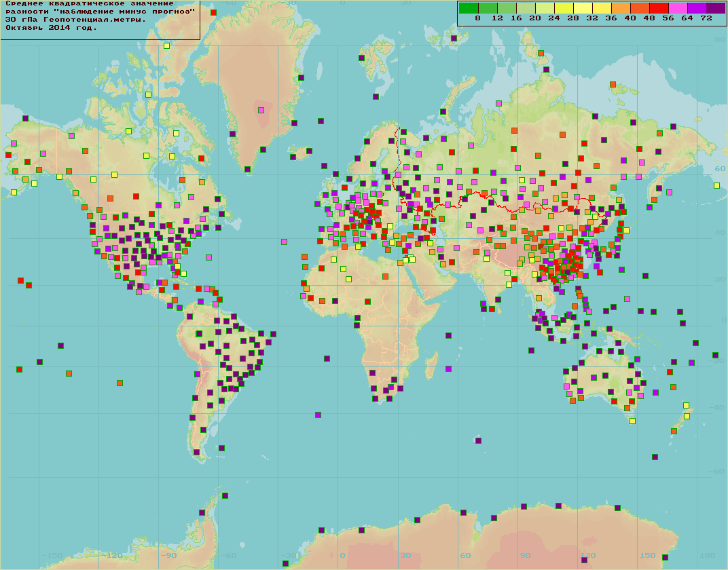The image size is (728, 570).
Task: Click the title line starting with "разности"
Action: (100, 12)
